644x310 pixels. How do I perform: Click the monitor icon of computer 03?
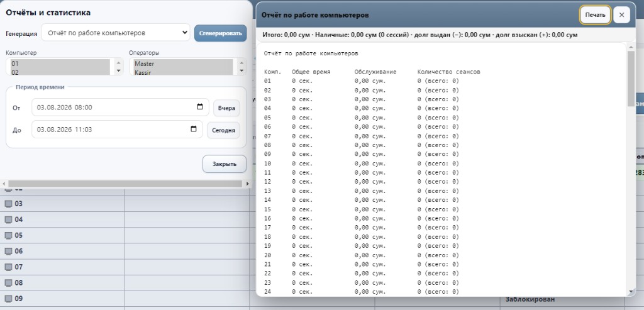8,204
